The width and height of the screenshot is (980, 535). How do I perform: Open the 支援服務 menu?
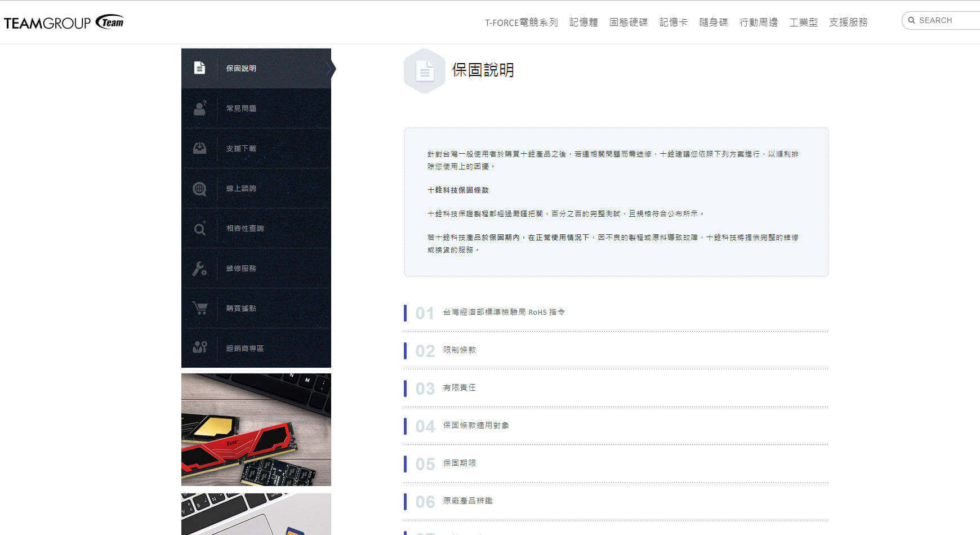click(x=848, y=23)
